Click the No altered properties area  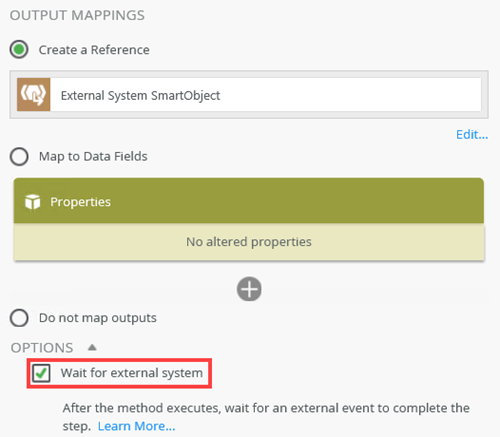(x=249, y=242)
